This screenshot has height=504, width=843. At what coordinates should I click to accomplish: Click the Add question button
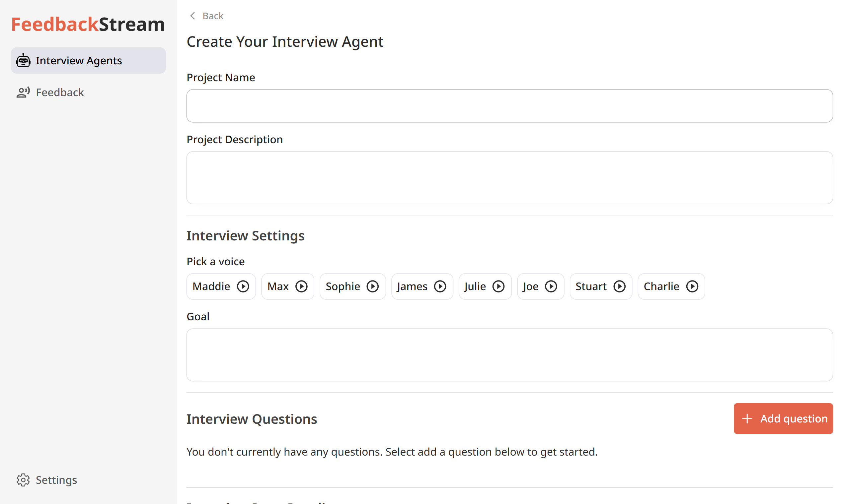coord(783,418)
